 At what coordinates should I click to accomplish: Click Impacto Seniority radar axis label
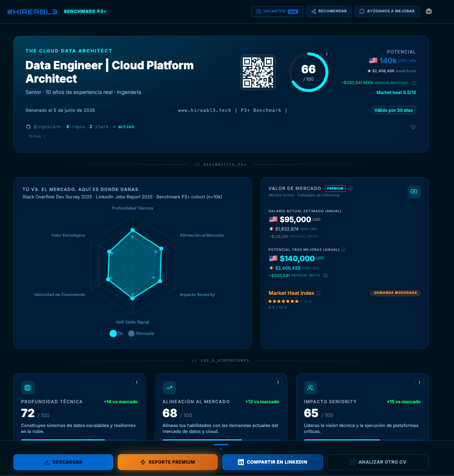(x=197, y=294)
